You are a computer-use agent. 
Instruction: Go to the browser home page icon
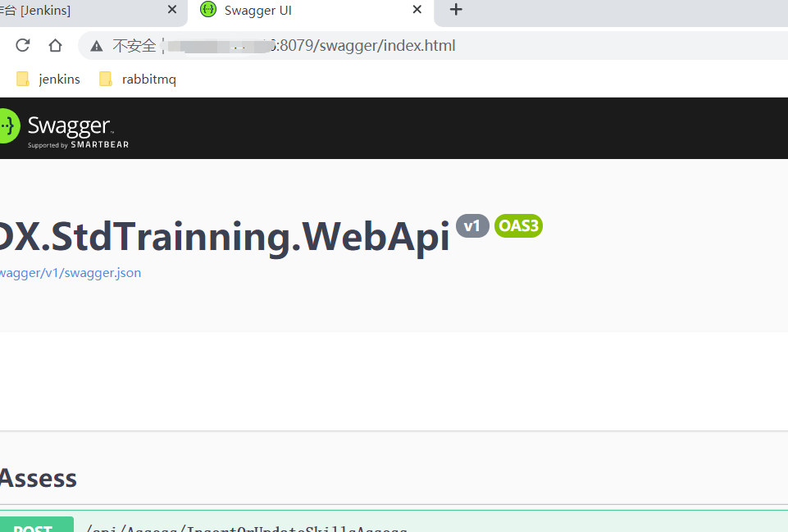(x=55, y=45)
